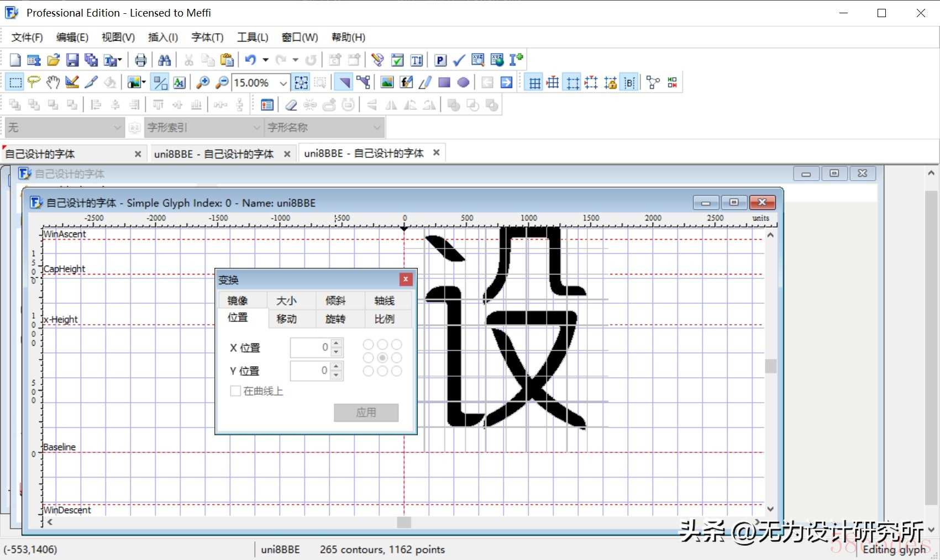Switch to the 旋转 tab
Image resolution: width=940 pixels, height=560 pixels.
(335, 319)
